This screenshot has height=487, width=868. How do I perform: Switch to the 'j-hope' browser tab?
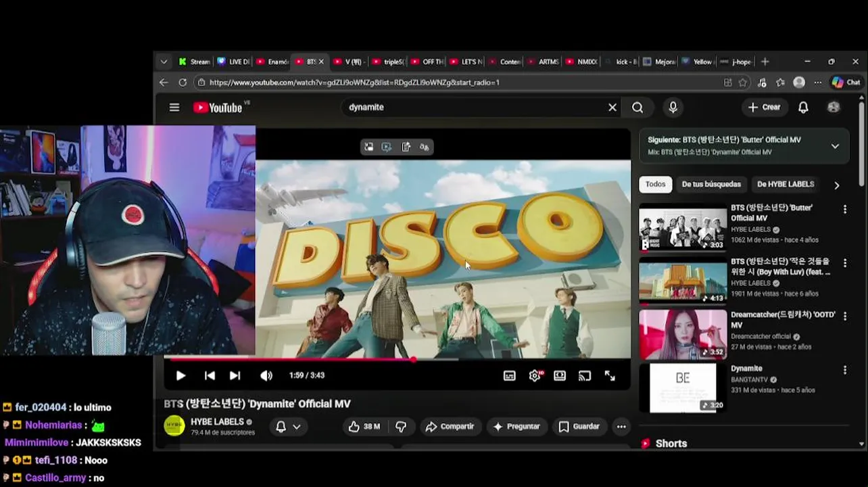click(x=736, y=62)
